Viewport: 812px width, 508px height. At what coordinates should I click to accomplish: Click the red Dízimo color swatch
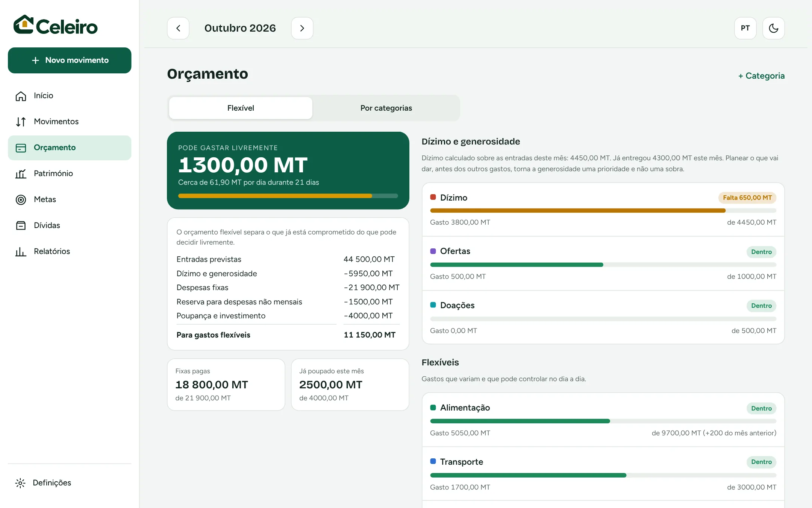tap(433, 197)
